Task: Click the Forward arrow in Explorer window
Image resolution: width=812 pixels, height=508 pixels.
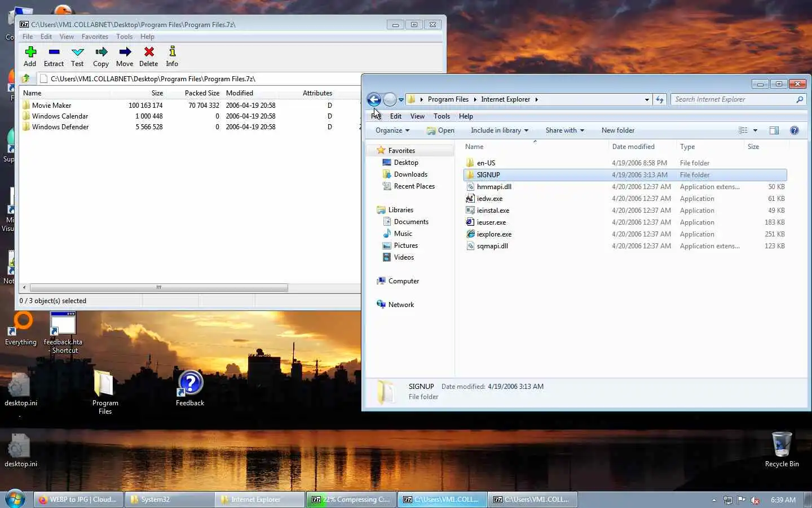Action: (x=390, y=100)
